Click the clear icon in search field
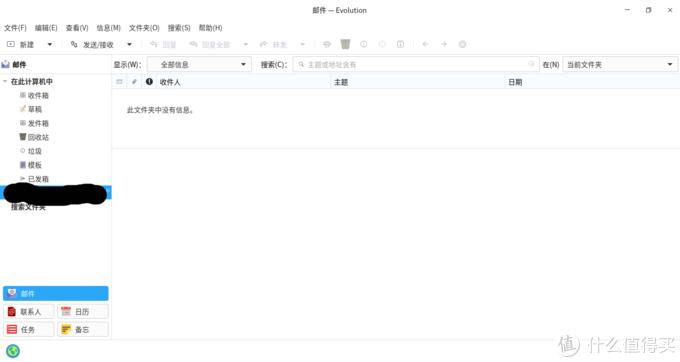Viewport: 680px width, 362px height. click(531, 65)
